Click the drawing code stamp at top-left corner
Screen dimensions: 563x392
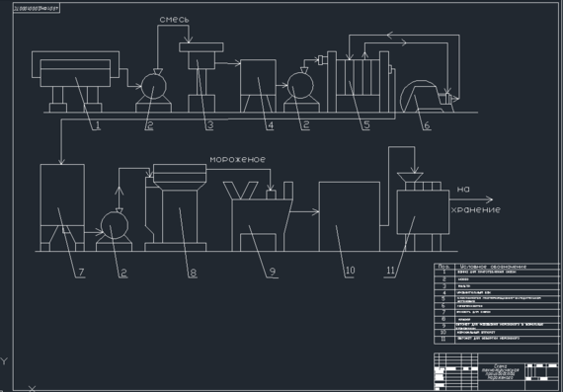[x=37, y=8]
